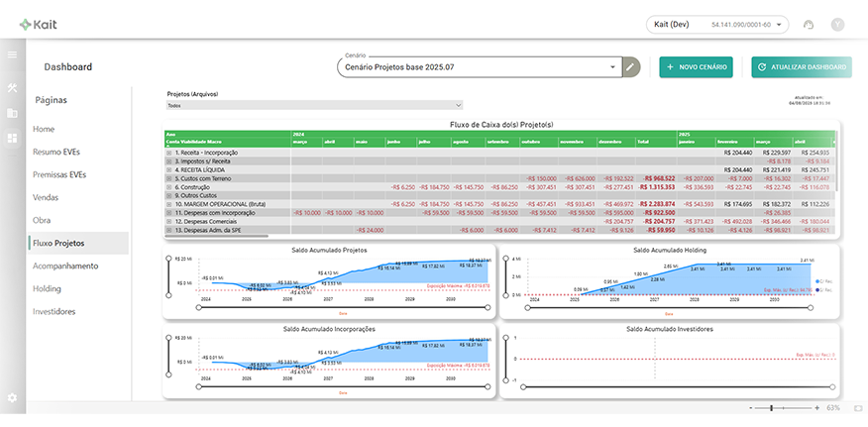The width and height of the screenshot is (868, 427).
Task: Expand row '9. Outros Custos'
Action: tap(169, 195)
